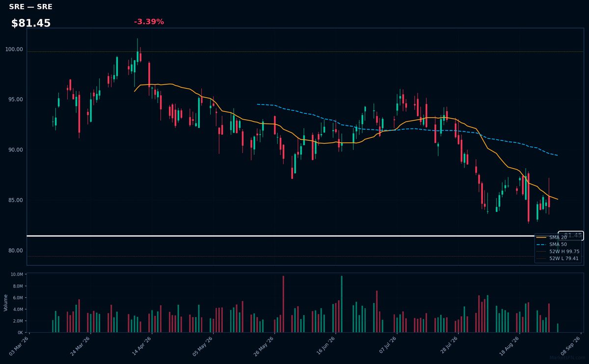Click the 95.00 price axis label
The width and height of the screenshot is (589, 364).
coord(16,100)
